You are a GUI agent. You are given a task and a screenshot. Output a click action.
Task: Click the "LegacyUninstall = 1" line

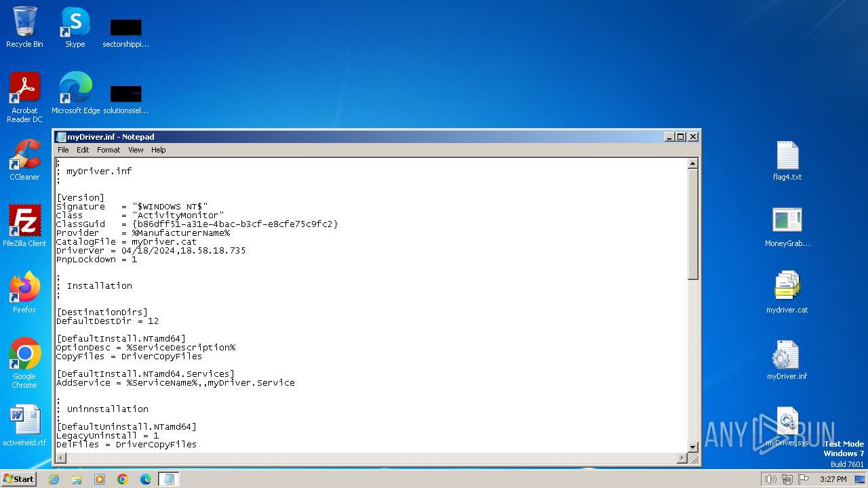[107, 436]
